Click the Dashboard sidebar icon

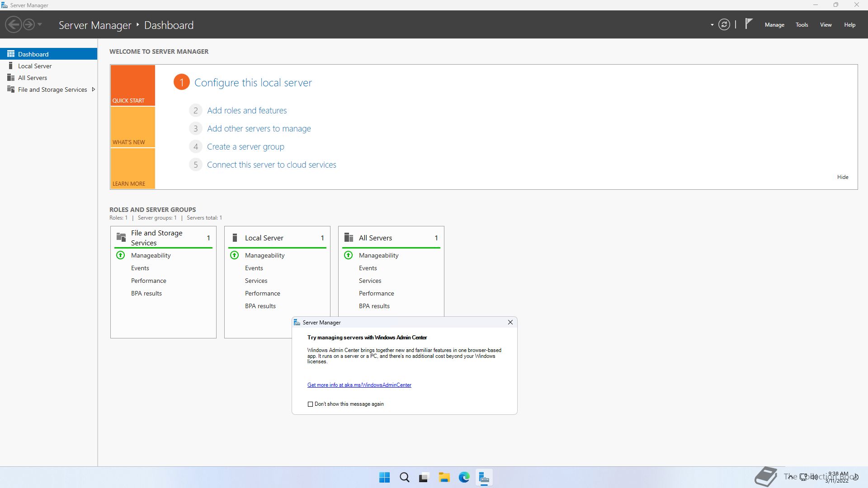11,54
